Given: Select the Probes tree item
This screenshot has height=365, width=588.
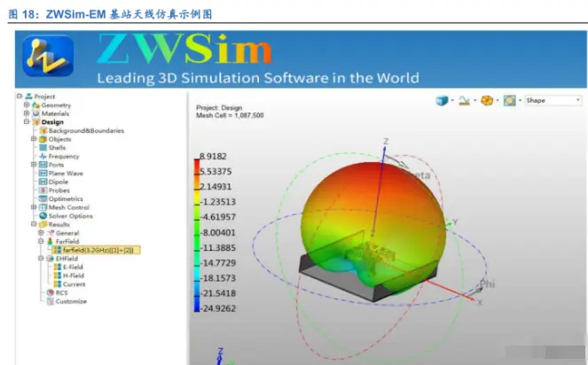Looking at the screenshot, I should 59,190.
